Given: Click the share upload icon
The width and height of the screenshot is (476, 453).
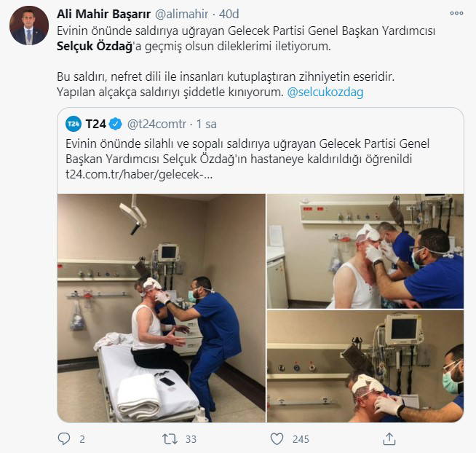Looking at the screenshot, I should (389, 438).
